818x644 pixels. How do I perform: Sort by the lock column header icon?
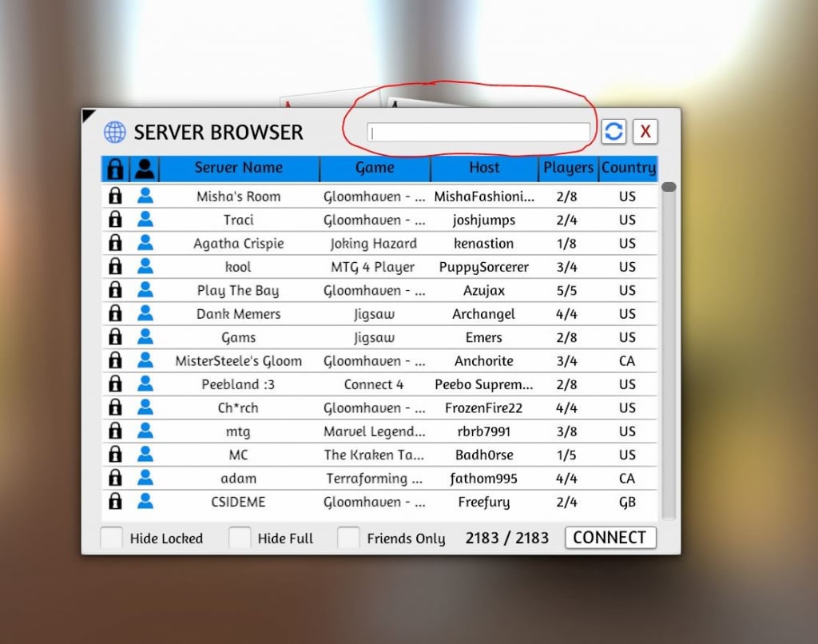click(115, 169)
